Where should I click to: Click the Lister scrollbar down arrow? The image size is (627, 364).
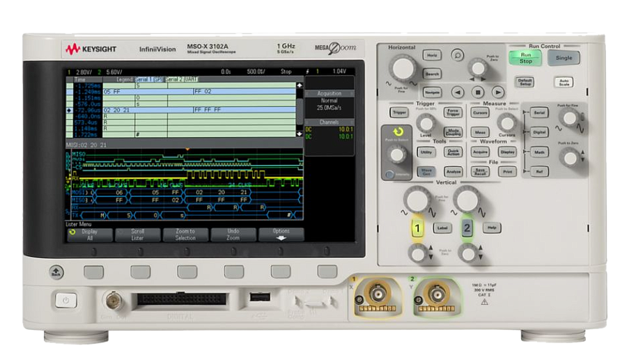pyautogui.click(x=299, y=134)
